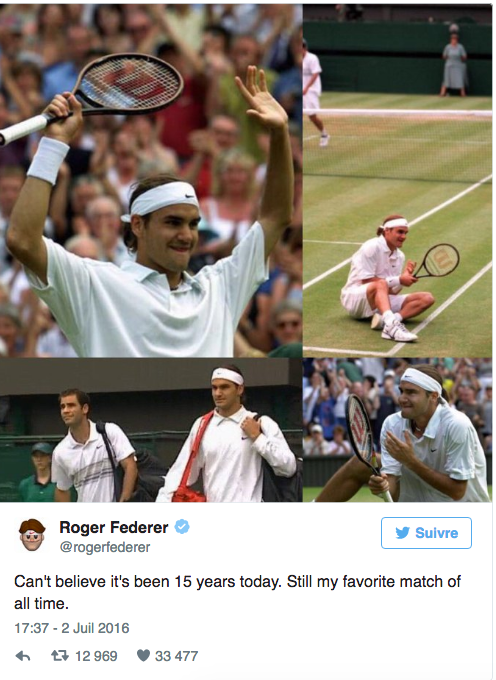
Task: Follow the account via the Suivre button
Action: pos(426,533)
